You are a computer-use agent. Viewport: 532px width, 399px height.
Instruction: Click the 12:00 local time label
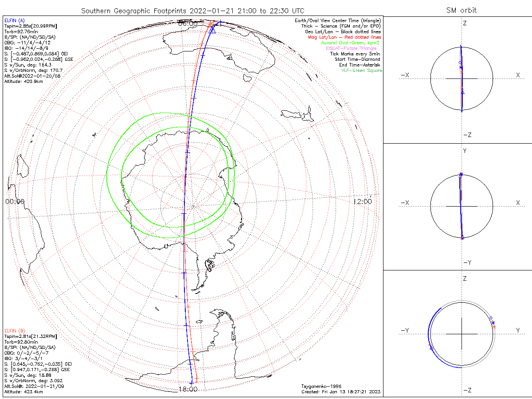tap(362, 202)
